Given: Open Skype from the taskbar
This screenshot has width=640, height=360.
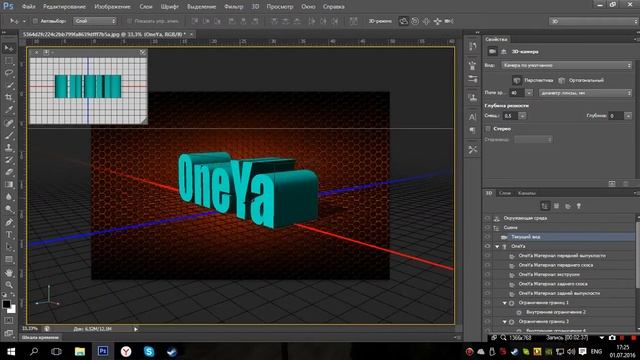Looking at the screenshot, I should coord(149,351).
